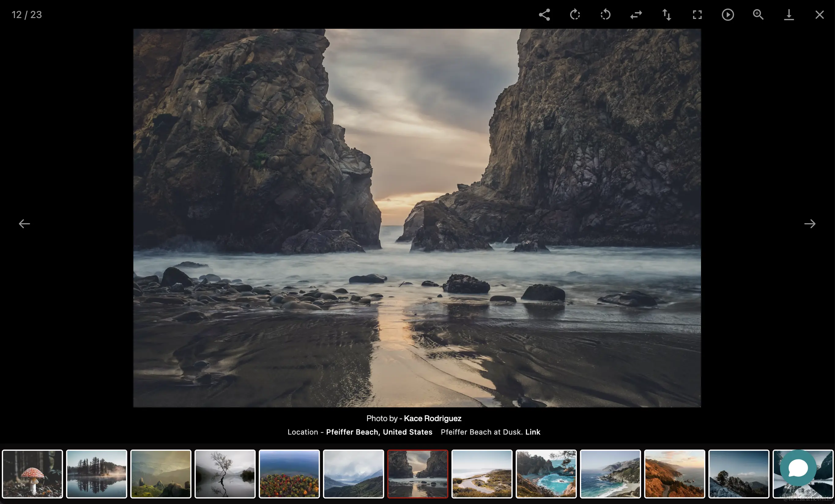Close the lightbox gallery
The height and width of the screenshot is (504, 835).
tap(819, 15)
